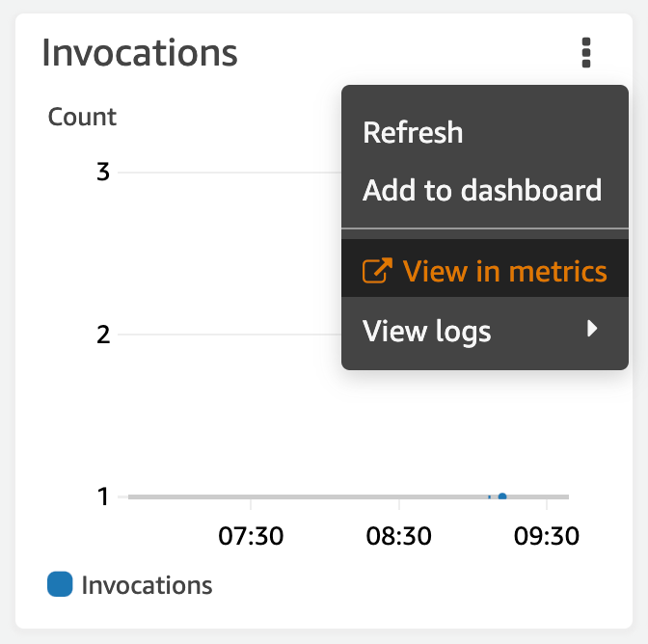Viewport: 648px width, 644px height.
Task: Click the 09:30 time axis label
Action: (x=547, y=536)
